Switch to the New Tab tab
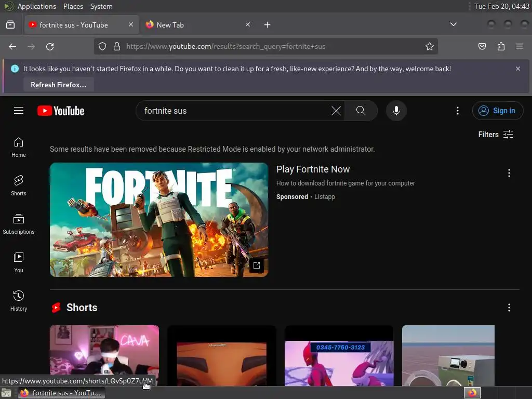Image resolution: width=532 pixels, height=399 pixels. point(198,25)
